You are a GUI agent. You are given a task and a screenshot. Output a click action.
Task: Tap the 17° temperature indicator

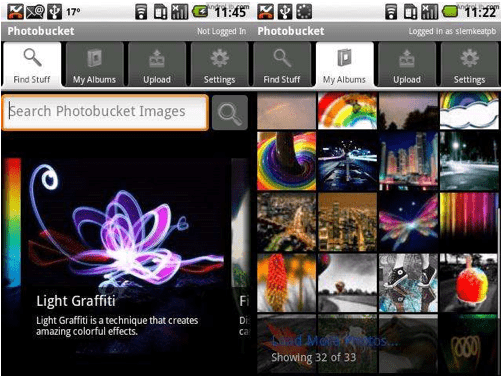(73, 12)
